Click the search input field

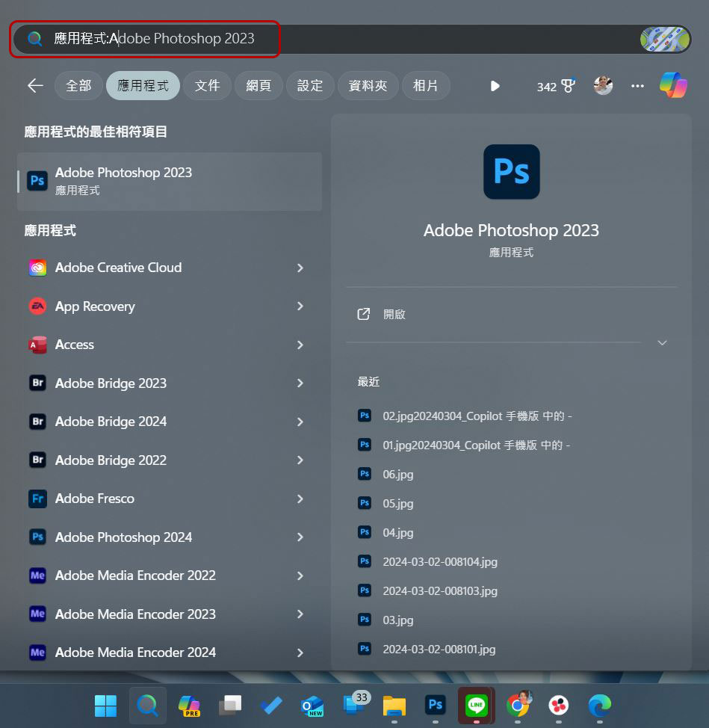click(336, 39)
